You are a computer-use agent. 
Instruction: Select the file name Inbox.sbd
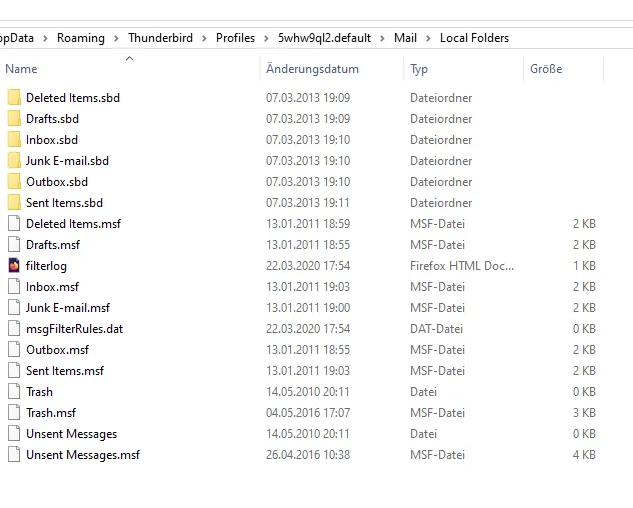point(52,140)
